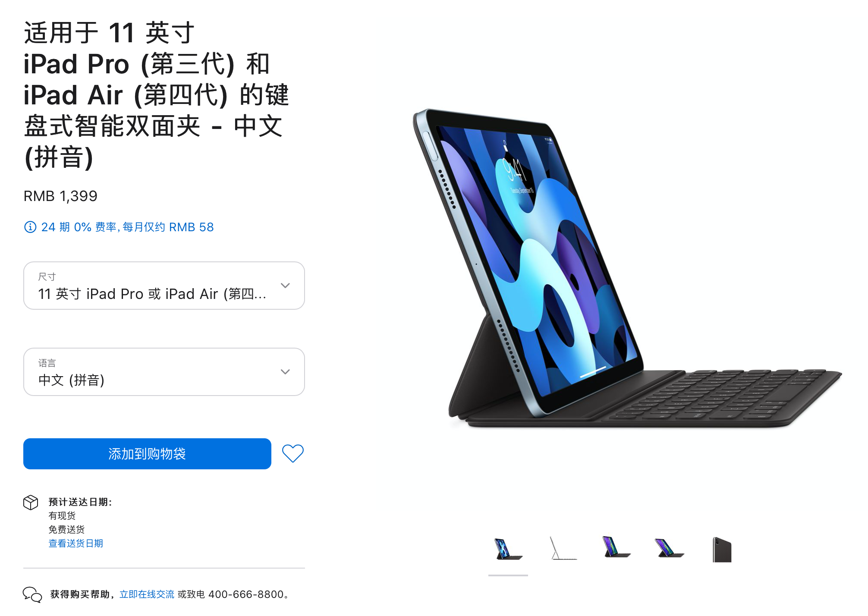The width and height of the screenshot is (868, 616).
Task: Click the main product image
Action: tap(628, 268)
